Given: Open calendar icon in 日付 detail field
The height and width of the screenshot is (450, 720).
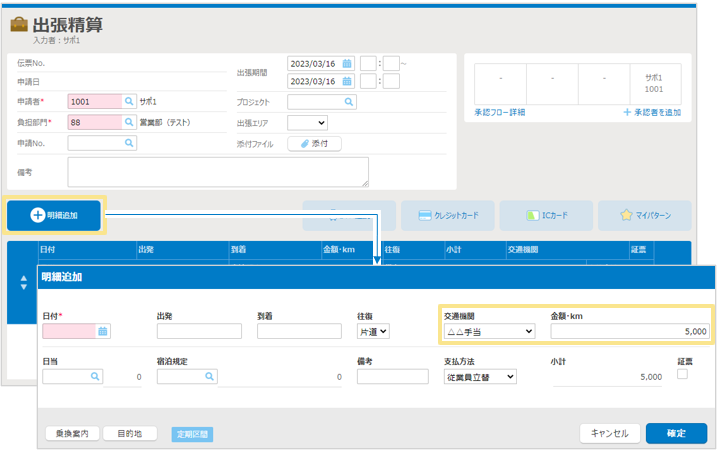Looking at the screenshot, I should coord(102,331).
